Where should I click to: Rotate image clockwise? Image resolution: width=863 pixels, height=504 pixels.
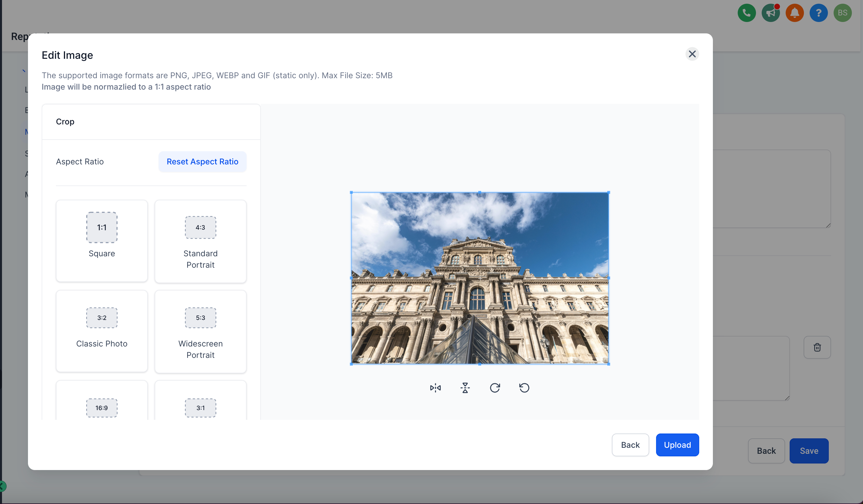click(495, 388)
